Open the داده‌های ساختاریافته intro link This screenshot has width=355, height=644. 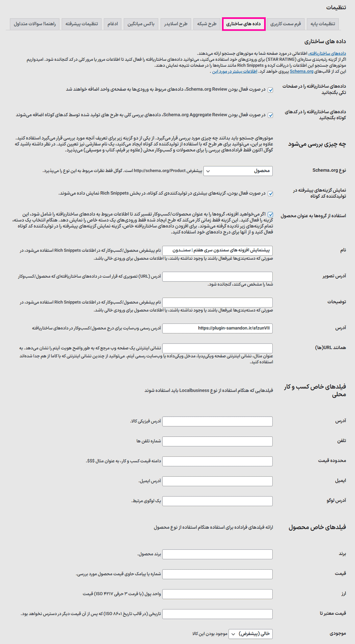[327, 53]
